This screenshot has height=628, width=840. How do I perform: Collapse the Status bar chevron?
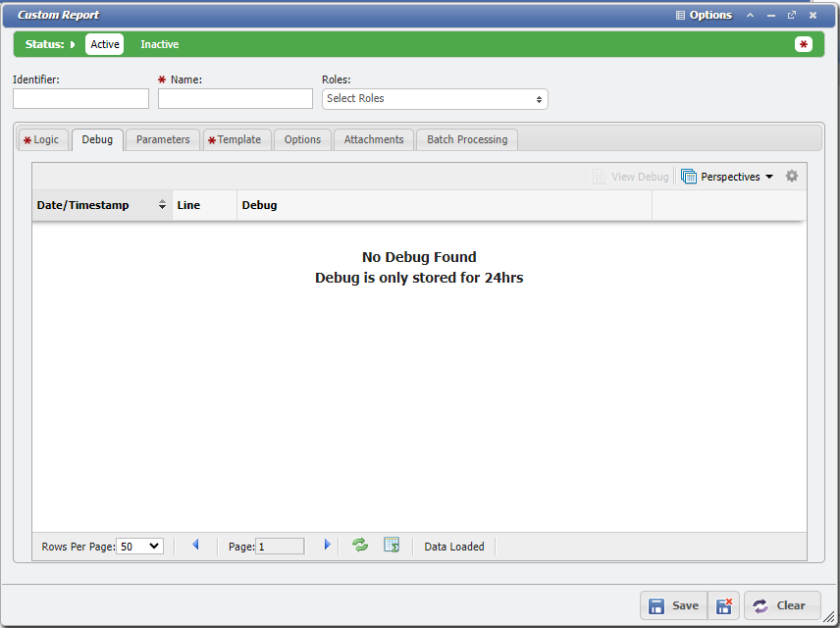(70, 44)
